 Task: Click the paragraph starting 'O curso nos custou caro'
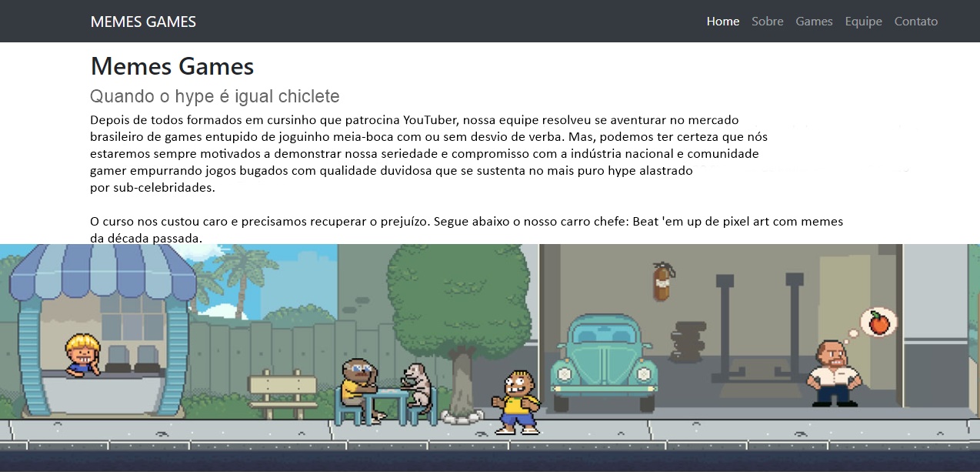(466, 229)
